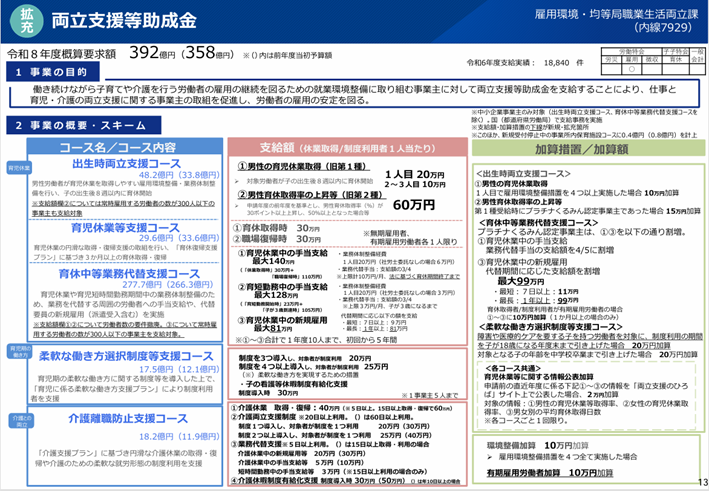The width and height of the screenshot is (709, 491).
Task: Select the 加算措置／加算額 column header
Action: tap(590, 148)
